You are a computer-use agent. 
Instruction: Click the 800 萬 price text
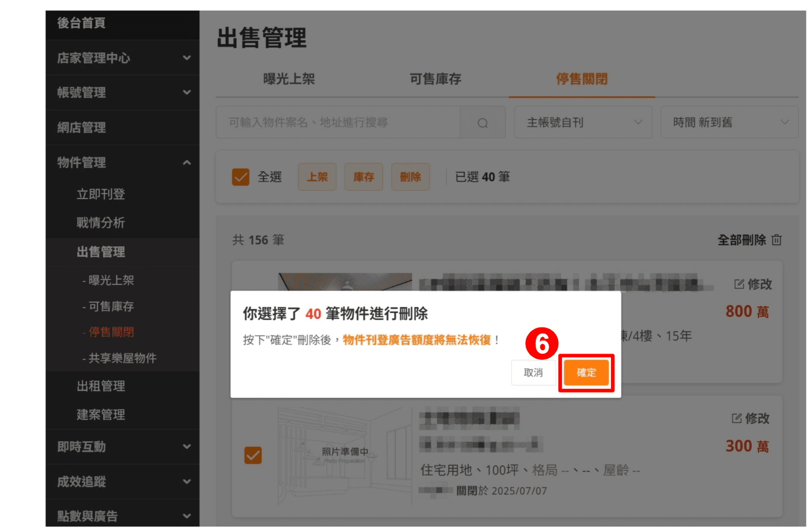pyautogui.click(x=747, y=312)
